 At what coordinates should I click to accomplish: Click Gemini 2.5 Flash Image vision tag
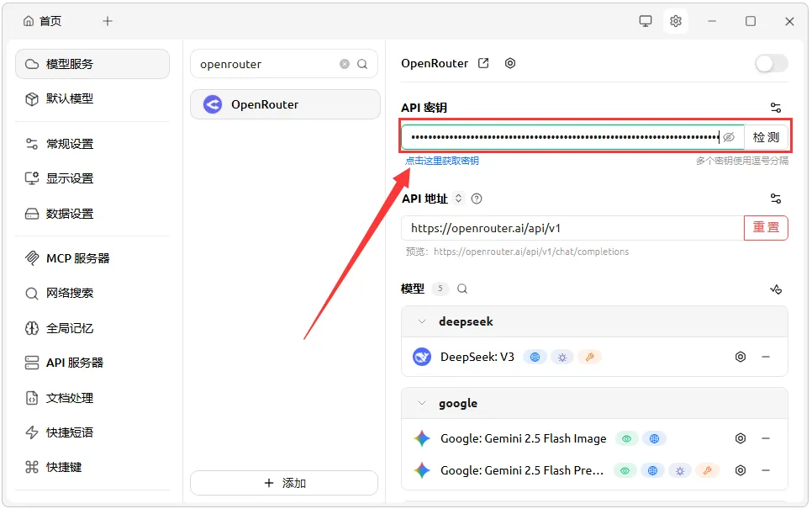coord(626,438)
